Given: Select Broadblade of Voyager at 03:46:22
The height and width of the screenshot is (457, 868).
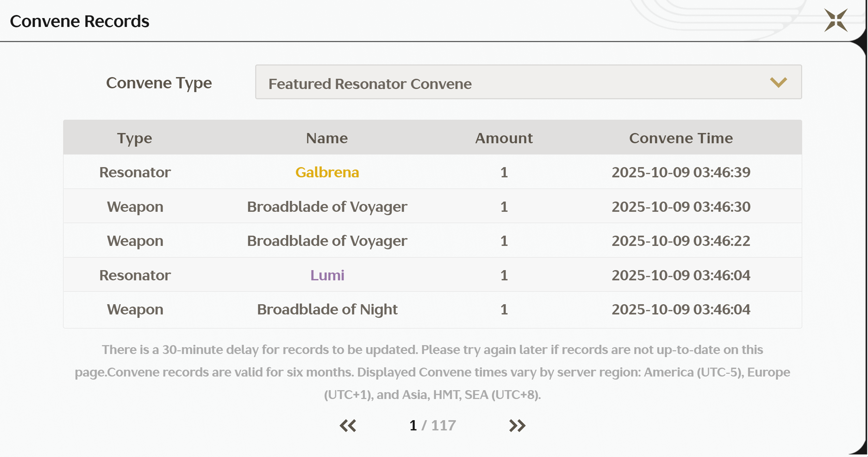Looking at the screenshot, I should [x=327, y=241].
